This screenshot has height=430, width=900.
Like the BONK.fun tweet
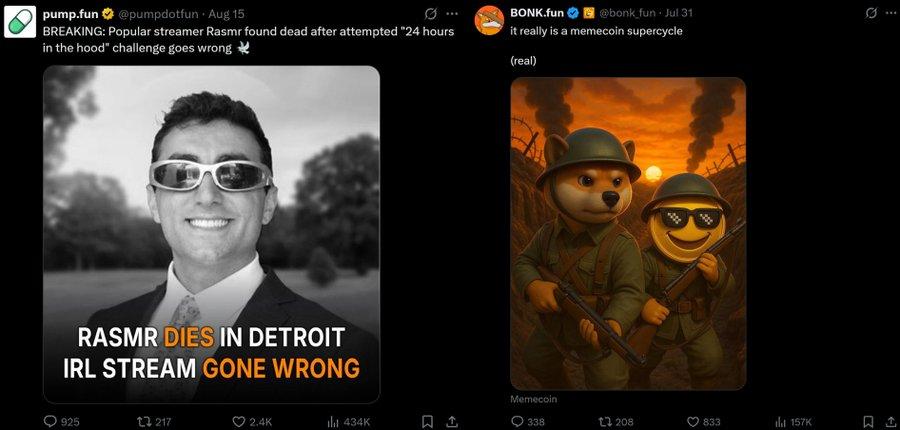click(x=697, y=422)
